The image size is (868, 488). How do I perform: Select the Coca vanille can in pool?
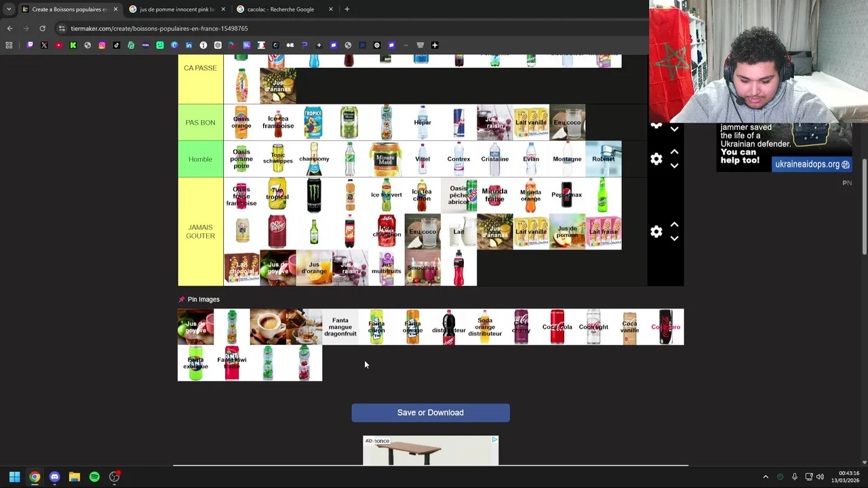pyautogui.click(x=629, y=327)
